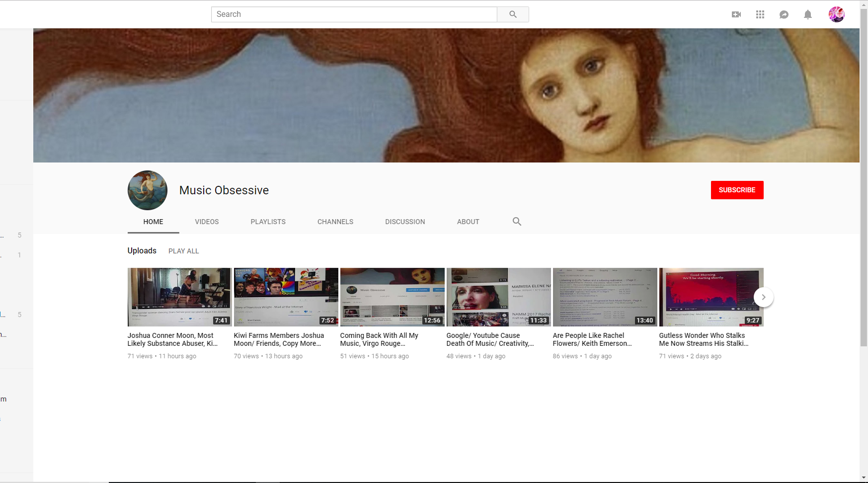
Task: Click the top search input field
Action: coord(354,14)
